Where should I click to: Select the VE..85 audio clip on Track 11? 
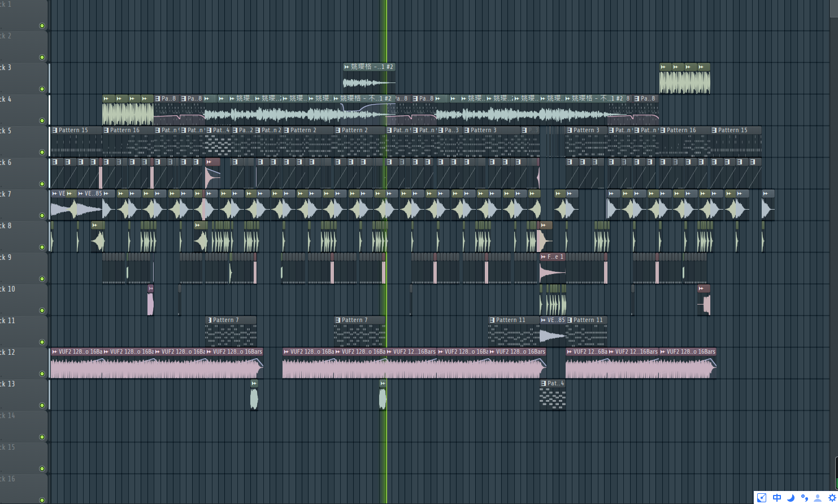tap(552, 333)
